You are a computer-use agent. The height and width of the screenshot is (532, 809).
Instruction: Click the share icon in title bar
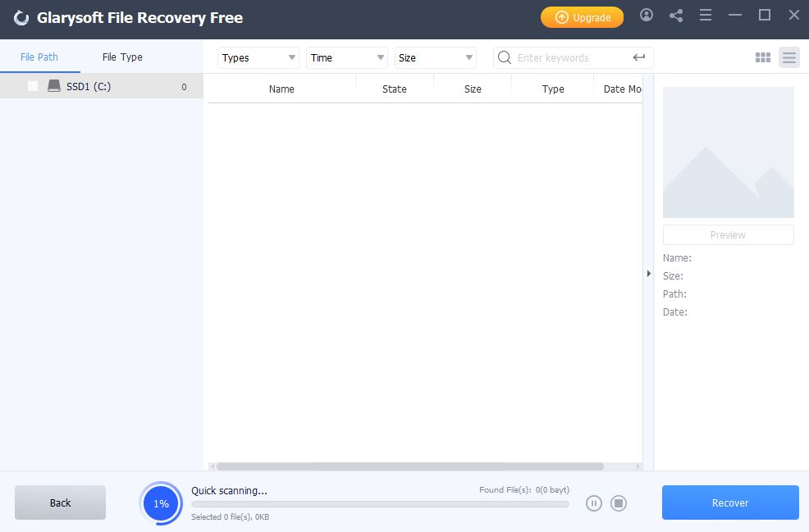[676, 16]
